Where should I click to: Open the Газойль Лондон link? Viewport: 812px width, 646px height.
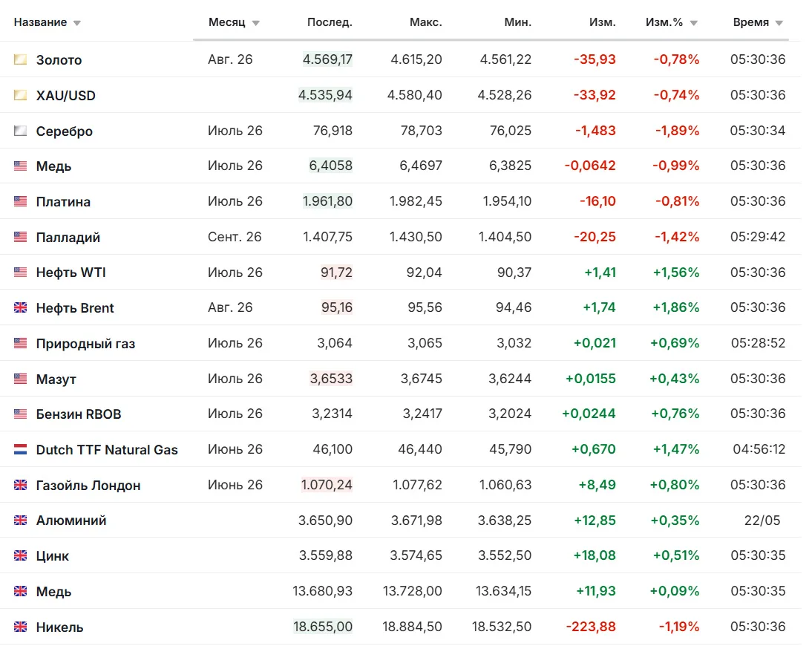(88, 486)
